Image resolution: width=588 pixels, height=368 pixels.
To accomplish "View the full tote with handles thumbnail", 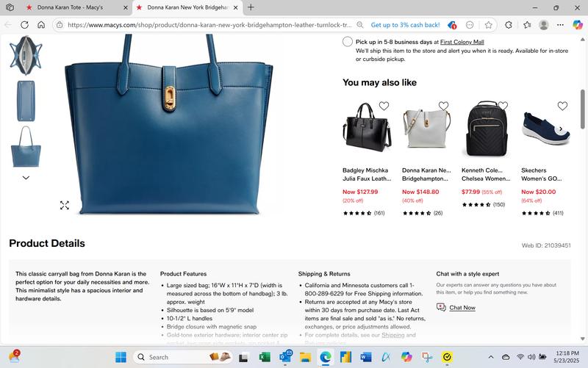I will tap(26, 146).
